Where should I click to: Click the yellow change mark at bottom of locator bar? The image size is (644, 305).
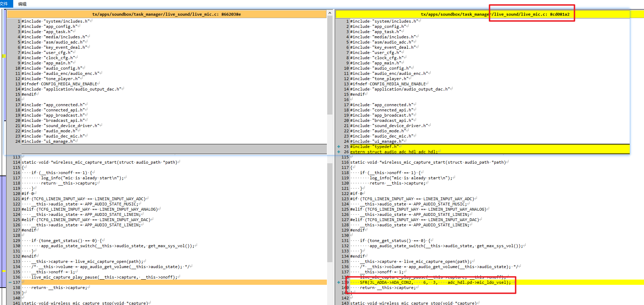(4, 271)
